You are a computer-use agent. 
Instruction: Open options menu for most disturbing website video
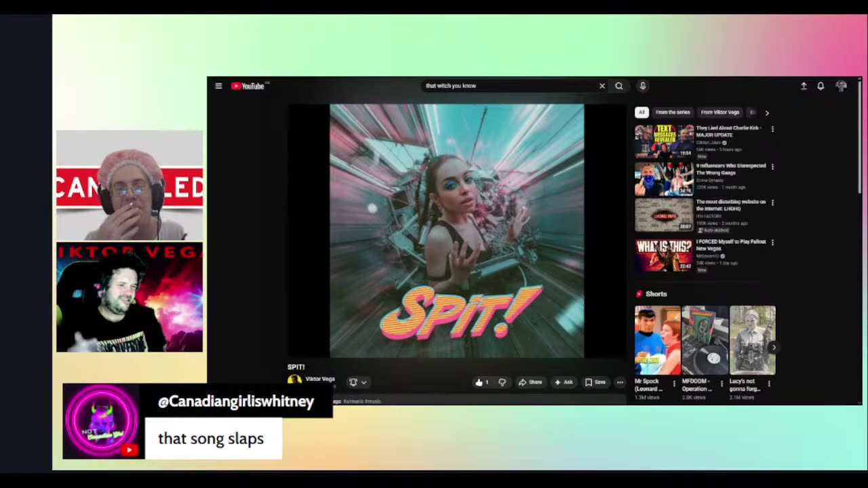click(772, 203)
